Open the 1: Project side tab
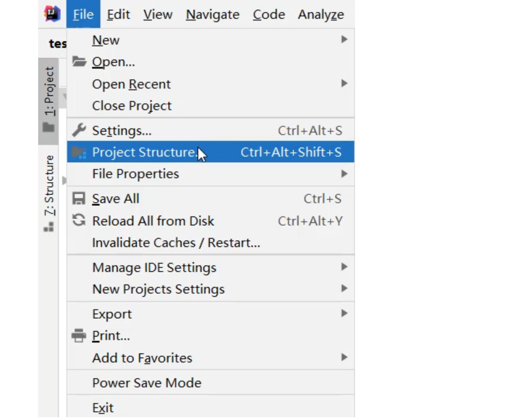This screenshot has height=420, width=511. point(49,91)
